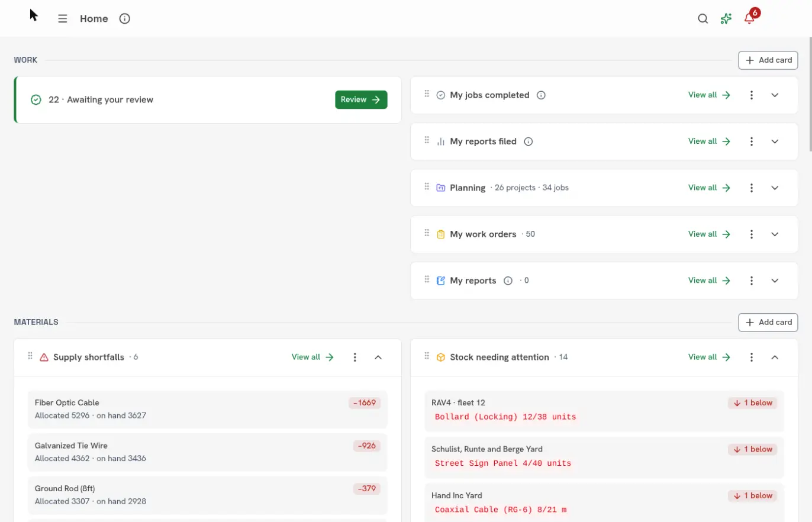Select the Fiber Optic Cable shortfall row
The width and height of the screenshot is (812, 522).
click(x=208, y=409)
